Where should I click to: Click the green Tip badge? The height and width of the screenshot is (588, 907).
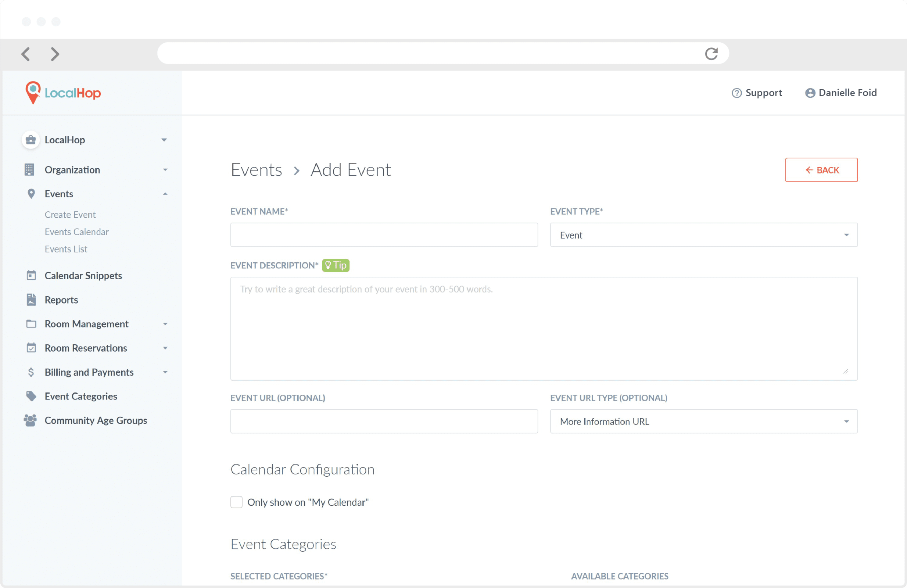(x=336, y=265)
